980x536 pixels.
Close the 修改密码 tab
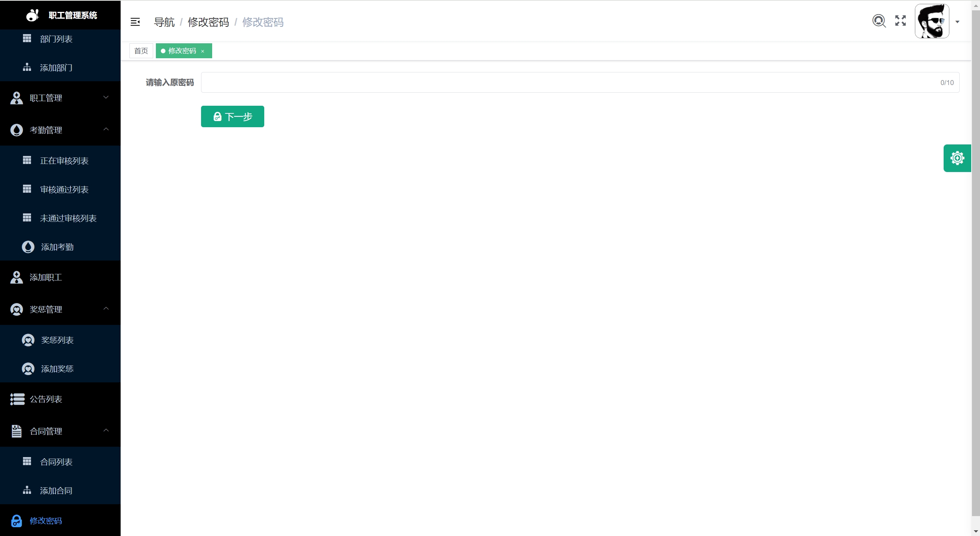coord(203,51)
